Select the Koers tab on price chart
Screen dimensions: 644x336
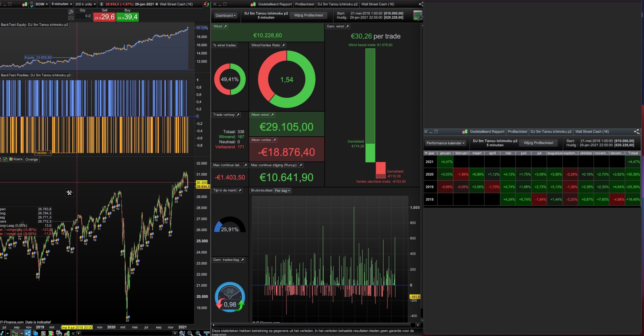tap(16, 159)
